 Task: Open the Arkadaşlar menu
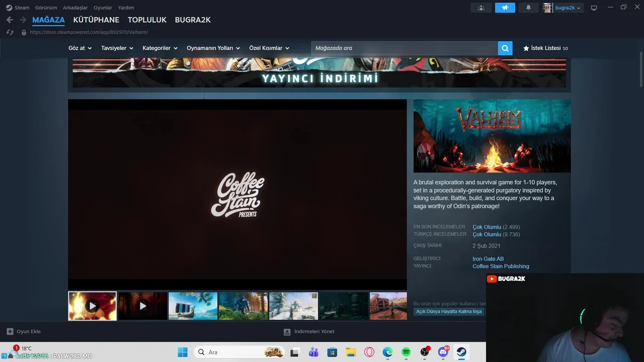coord(75,8)
